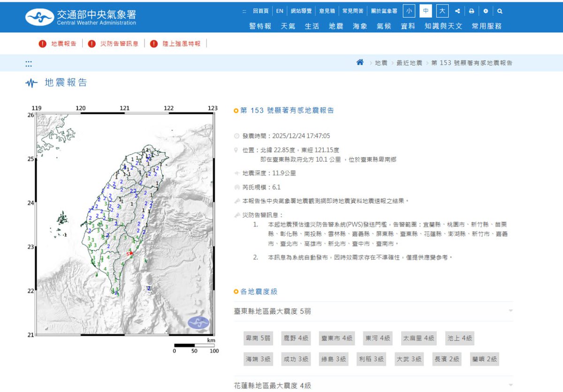This screenshot has width=563, height=392.
Task: Switch to EN language
Action: pyautogui.click(x=280, y=11)
